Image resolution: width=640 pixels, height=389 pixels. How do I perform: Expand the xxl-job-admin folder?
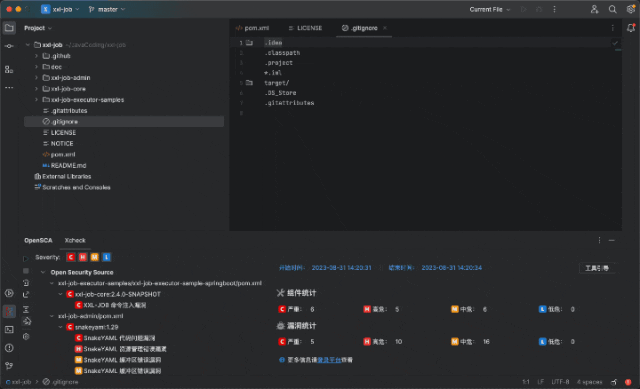click(x=36, y=78)
